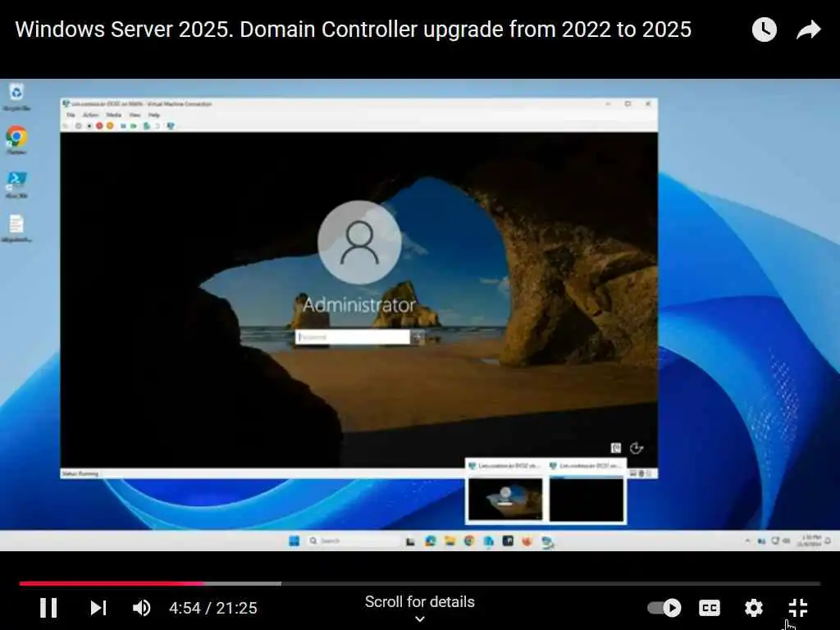Click the red Shut Down toolbar icon
This screenshot has width=840, height=630.
coord(99,126)
